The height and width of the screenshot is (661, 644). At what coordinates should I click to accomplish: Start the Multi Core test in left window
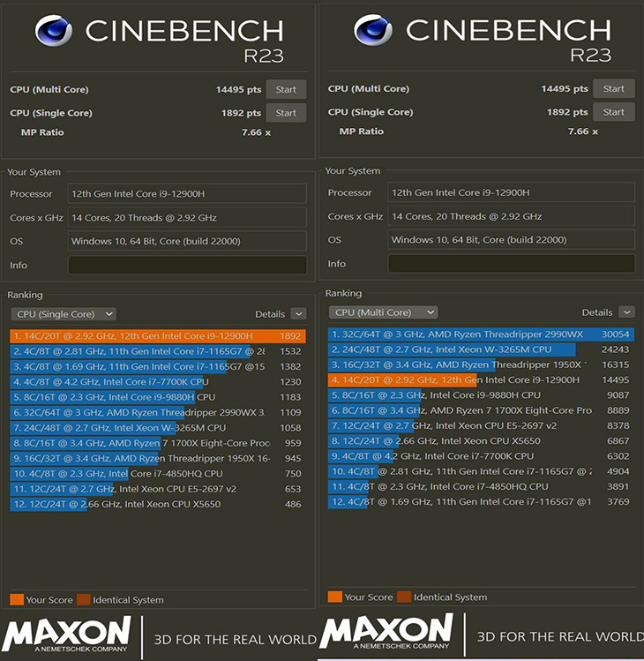click(x=286, y=89)
